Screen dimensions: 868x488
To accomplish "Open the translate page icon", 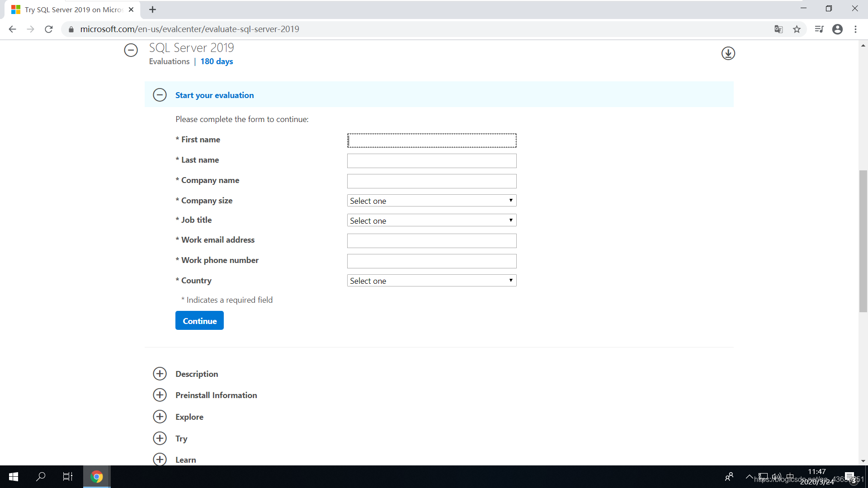I will tap(778, 29).
